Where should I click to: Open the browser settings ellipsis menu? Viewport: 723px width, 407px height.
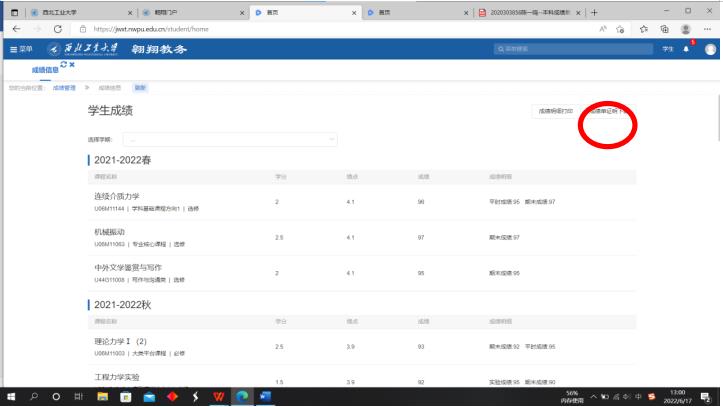point(709,30)
